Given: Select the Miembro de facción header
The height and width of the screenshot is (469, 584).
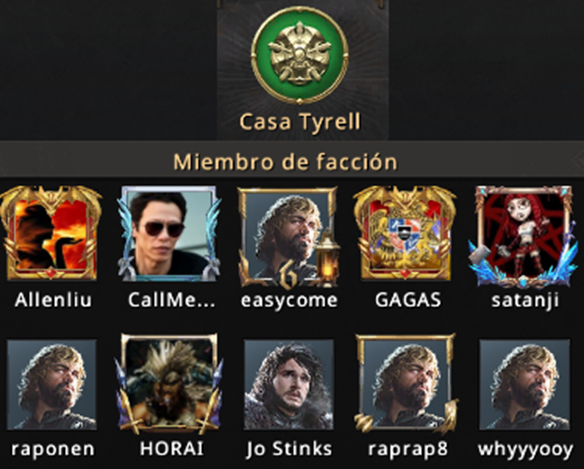Looking at the screenshot, I should [x=285, y=162].
